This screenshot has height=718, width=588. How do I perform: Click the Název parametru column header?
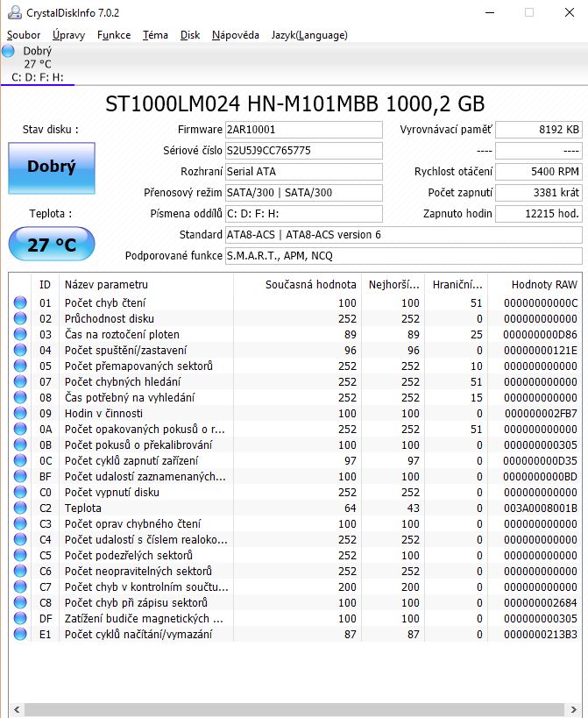click(x=146, y=285)
